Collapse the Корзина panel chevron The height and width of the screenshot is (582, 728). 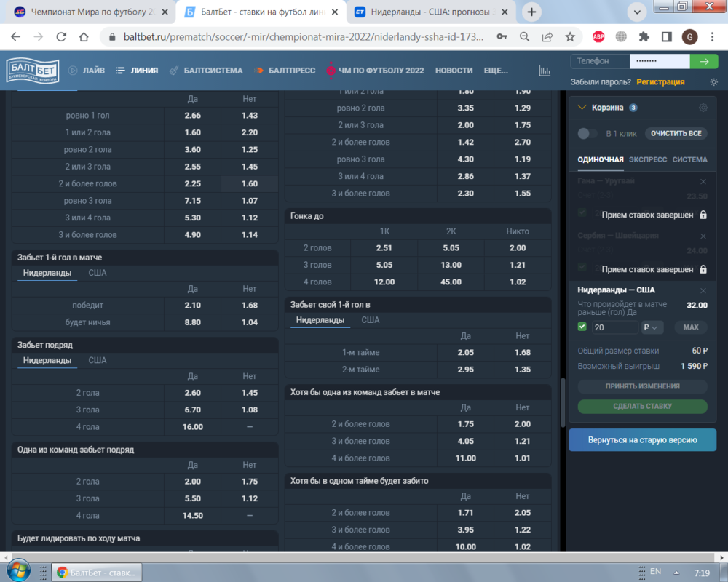[x=582, y=108]
